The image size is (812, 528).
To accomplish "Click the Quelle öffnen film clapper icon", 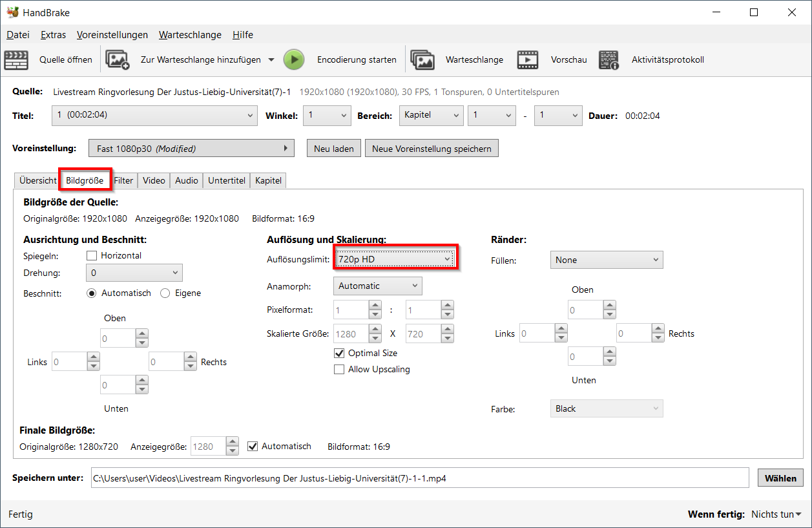I will (x=16, y=60).
